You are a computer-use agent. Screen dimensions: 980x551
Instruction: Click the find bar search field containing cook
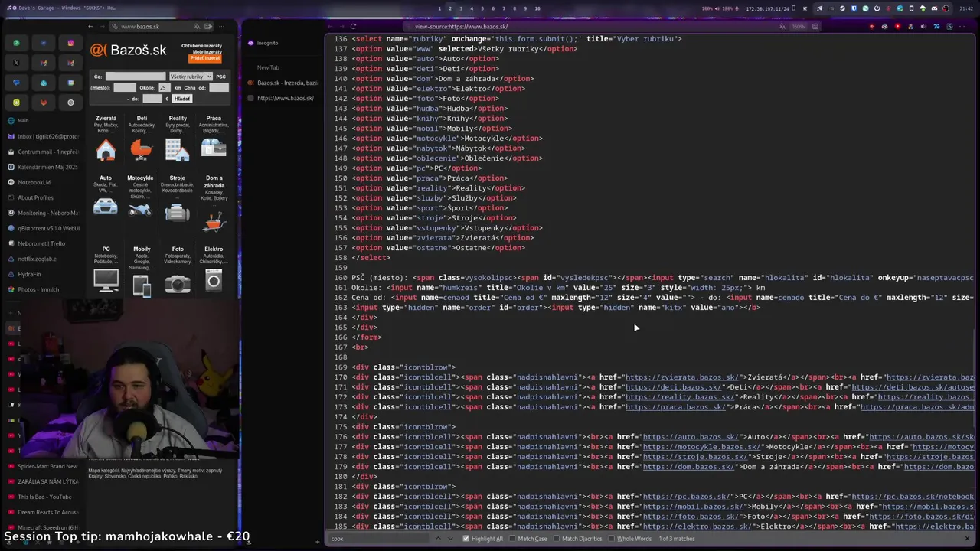379,539
